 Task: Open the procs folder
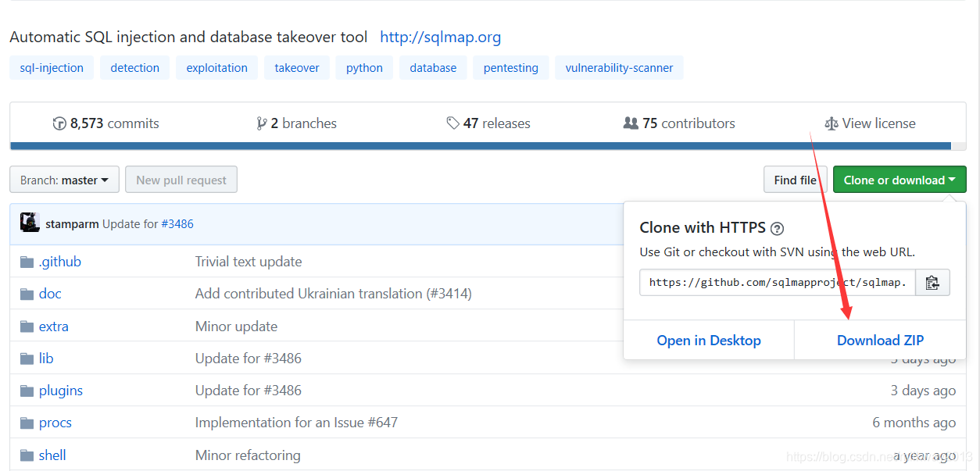55,423
